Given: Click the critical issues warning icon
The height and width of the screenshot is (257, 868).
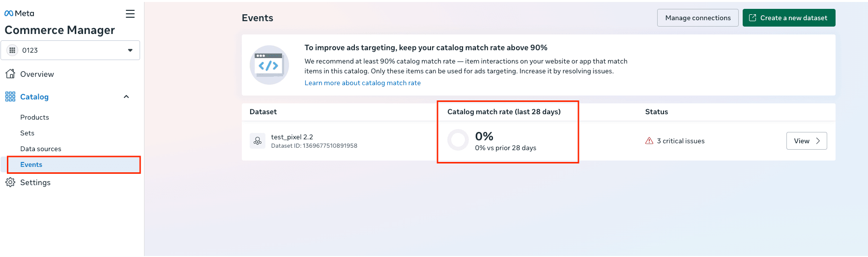Looking at the screenshot, I should 649,141.
